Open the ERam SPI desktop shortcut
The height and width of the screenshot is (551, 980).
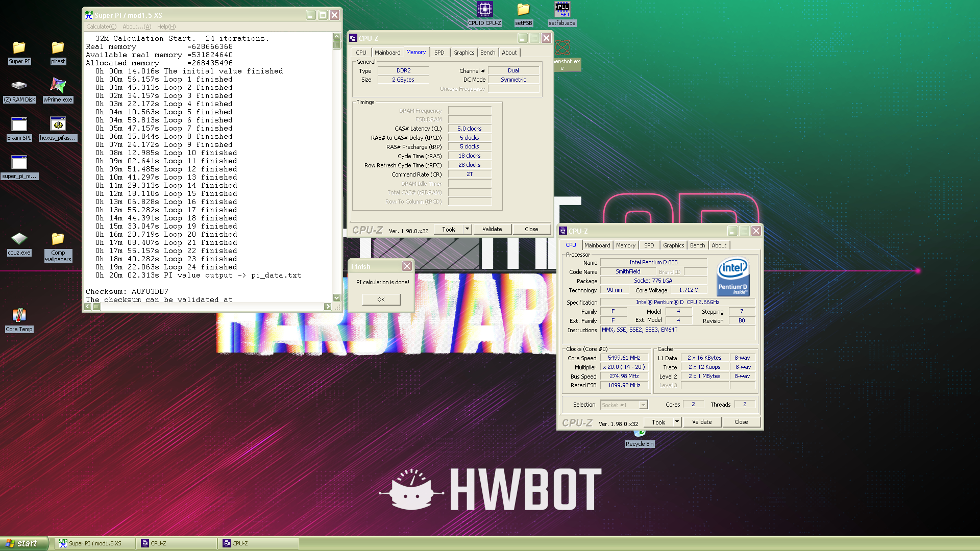(x=19, y=129)
